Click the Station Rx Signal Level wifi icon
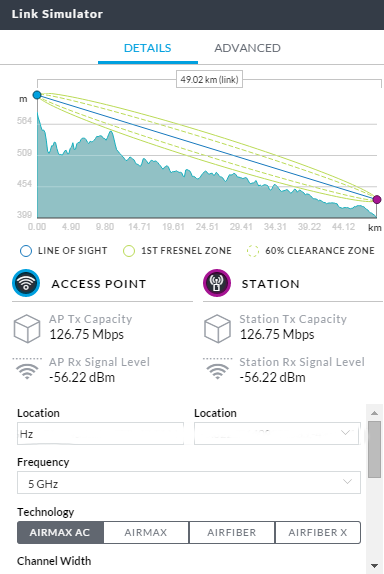 click(217, 369)
